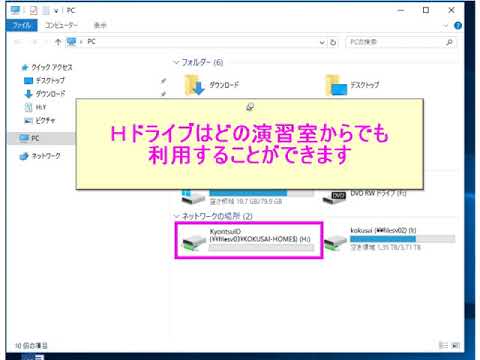This screenshot has height=360, width=480.
Task: Expand the ribbon with the chevron
Action: click(446, 26)
